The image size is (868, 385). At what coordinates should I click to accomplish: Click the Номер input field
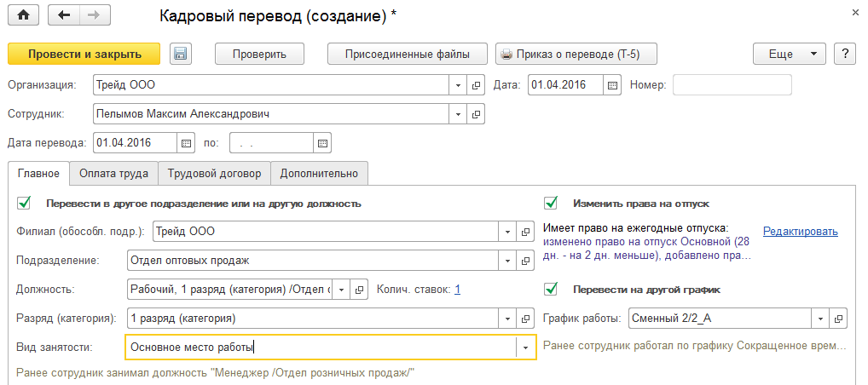pyautogui.click(x=732, y=85)
